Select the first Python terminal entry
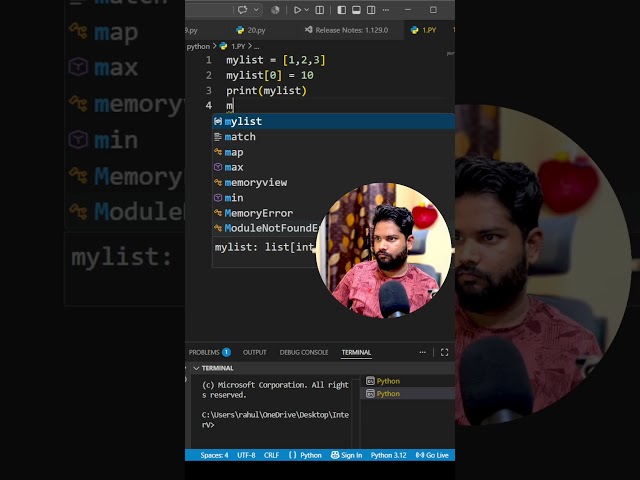Viewport: 640px width, 480px height. coord(408,381)
